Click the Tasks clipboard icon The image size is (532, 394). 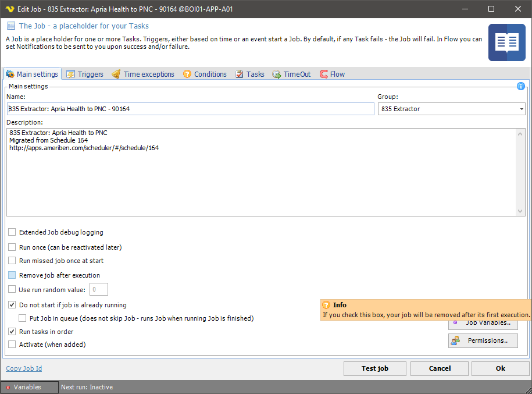coord(240,74)
